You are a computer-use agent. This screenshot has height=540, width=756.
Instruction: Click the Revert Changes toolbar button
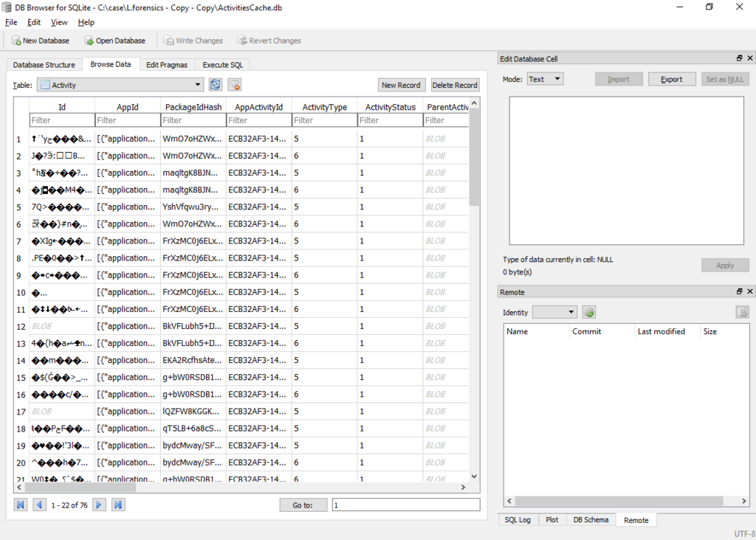click(x=269, y=41)
